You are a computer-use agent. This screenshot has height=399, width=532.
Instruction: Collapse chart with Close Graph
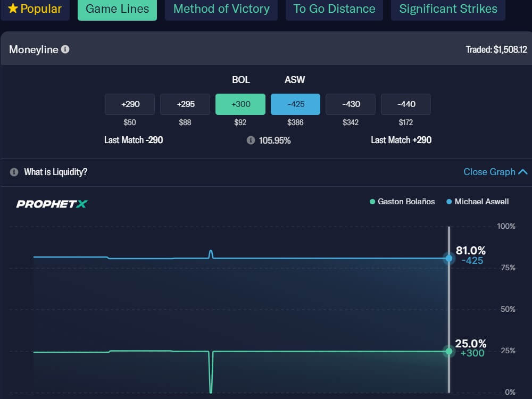495,172
